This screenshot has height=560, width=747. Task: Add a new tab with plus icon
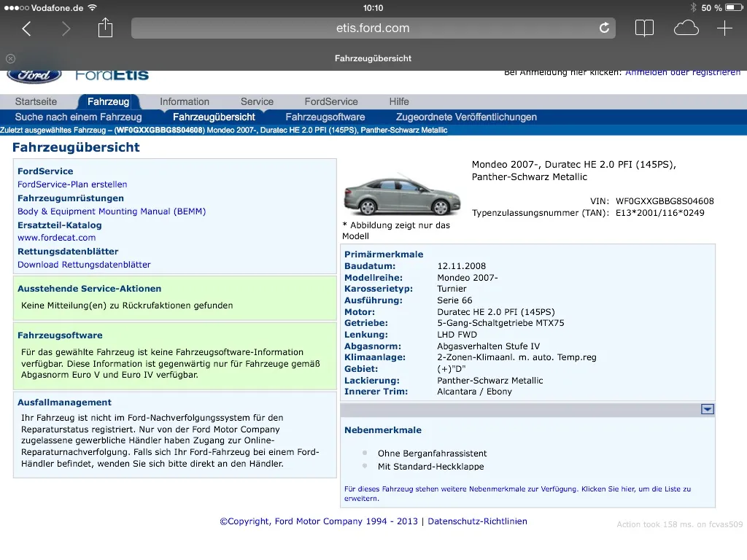click(724, 28)
